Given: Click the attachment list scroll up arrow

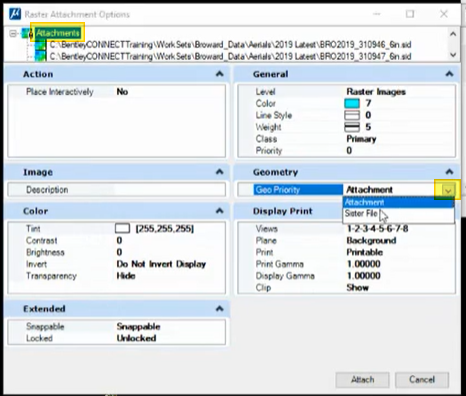Looking at the screenshot, I should pyautogui.click(x=453, y=34).
